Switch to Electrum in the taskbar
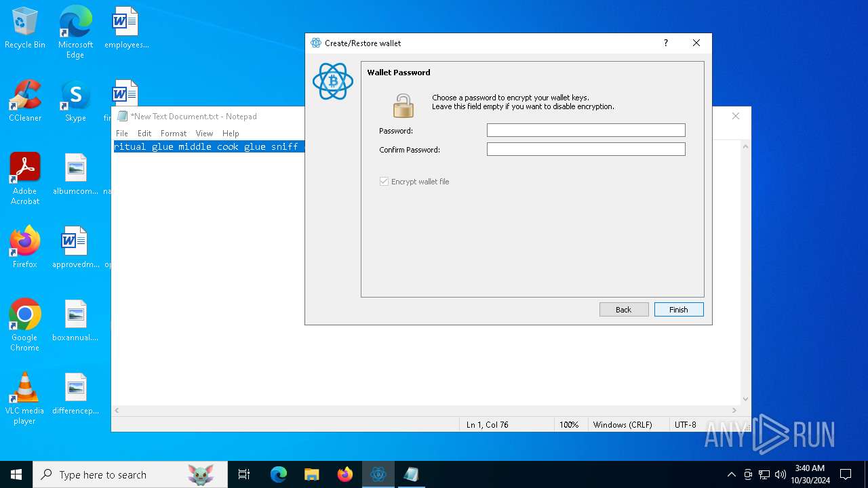Screen dimensions: 868x488 (378, 474)
